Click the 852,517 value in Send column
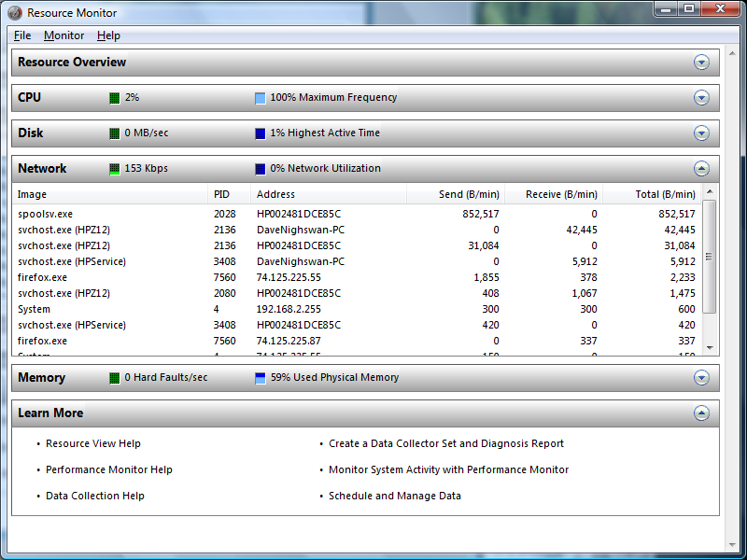This screenshot has height=560, width=747. pos(481,214)
